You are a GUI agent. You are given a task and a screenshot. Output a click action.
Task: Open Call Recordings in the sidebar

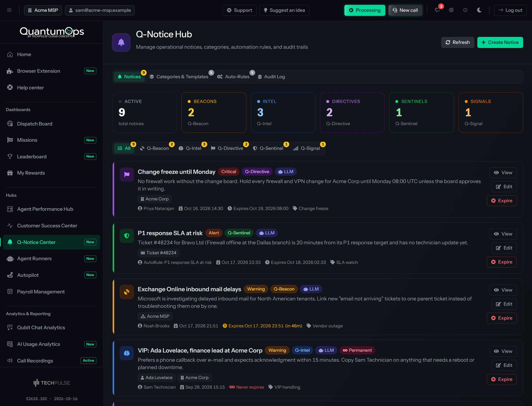(51, 361)
